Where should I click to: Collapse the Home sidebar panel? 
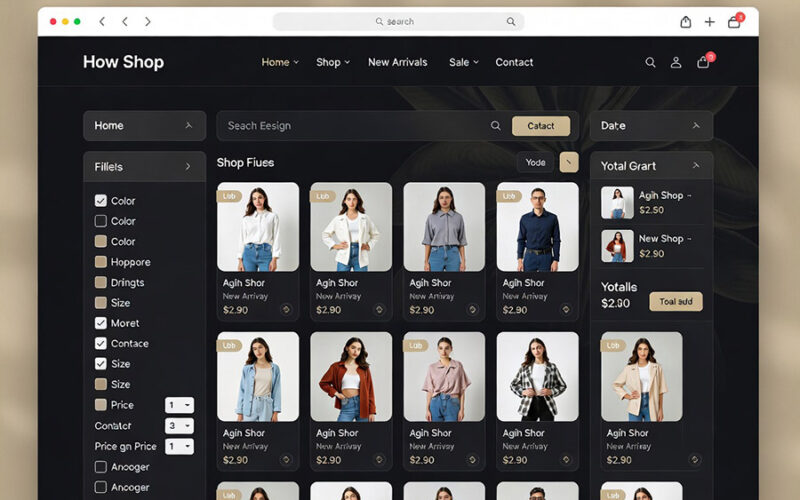click(189, 125)
